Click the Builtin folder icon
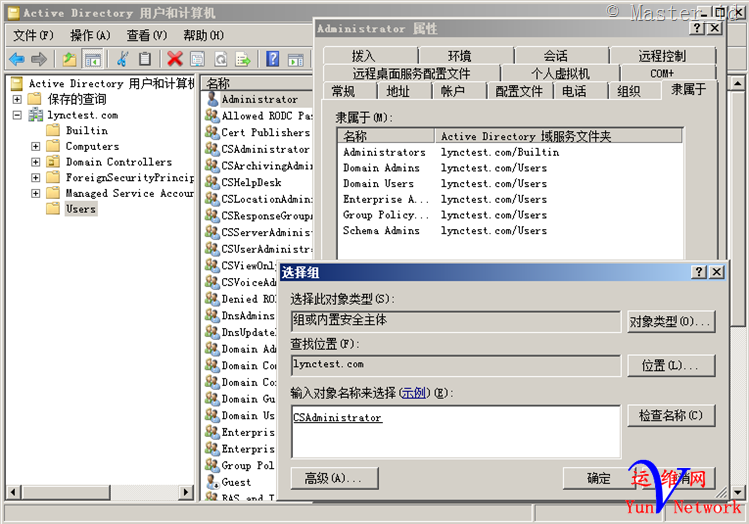The height and width of the screenshot is (524, 749). [53, 130]
